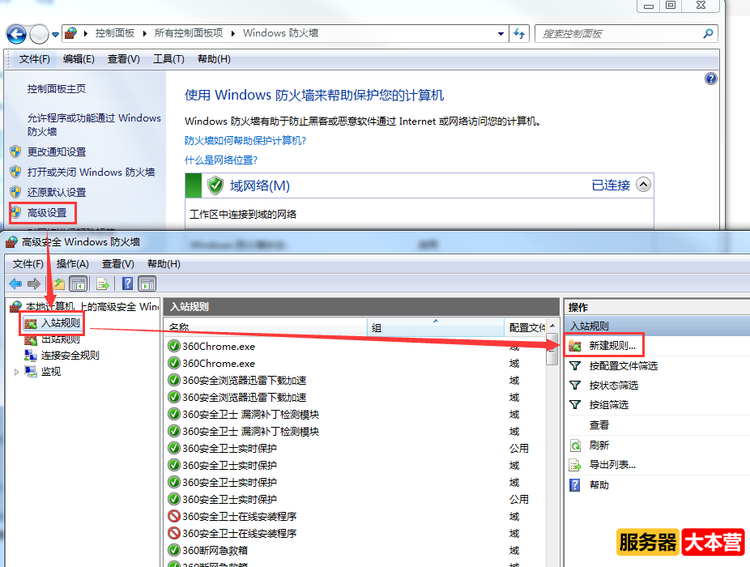Viewport: 750px width, 567px height.
Task: Click the 刷新 (Refresh) action
Action: coord(598,445)
